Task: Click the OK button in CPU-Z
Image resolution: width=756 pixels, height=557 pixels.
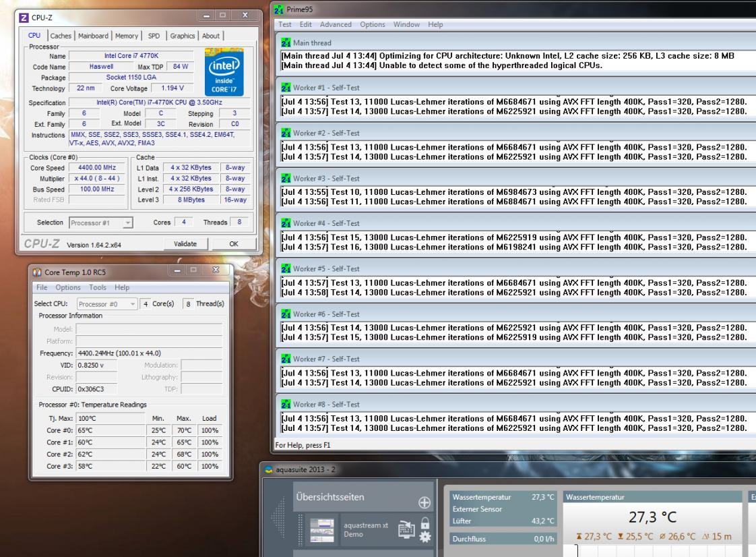Action: (234, 243)
